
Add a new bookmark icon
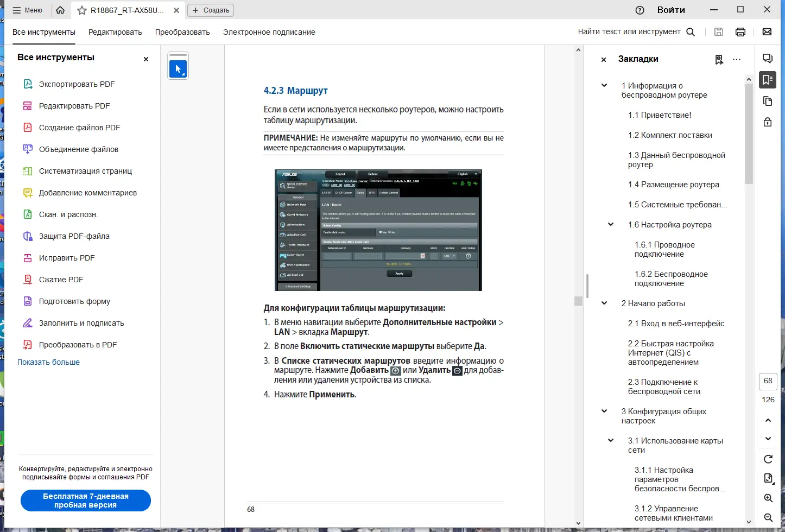click(x=719, y=60)
